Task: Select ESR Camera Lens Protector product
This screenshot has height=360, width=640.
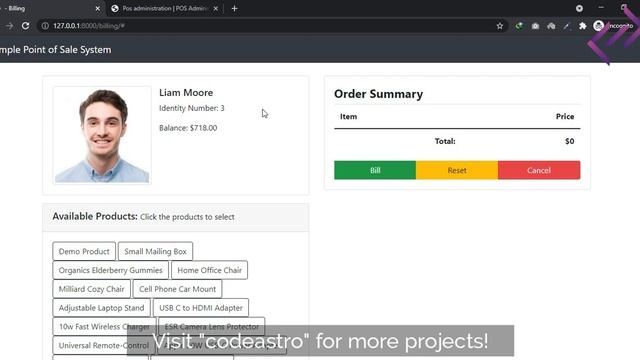Action: point(211,327)
